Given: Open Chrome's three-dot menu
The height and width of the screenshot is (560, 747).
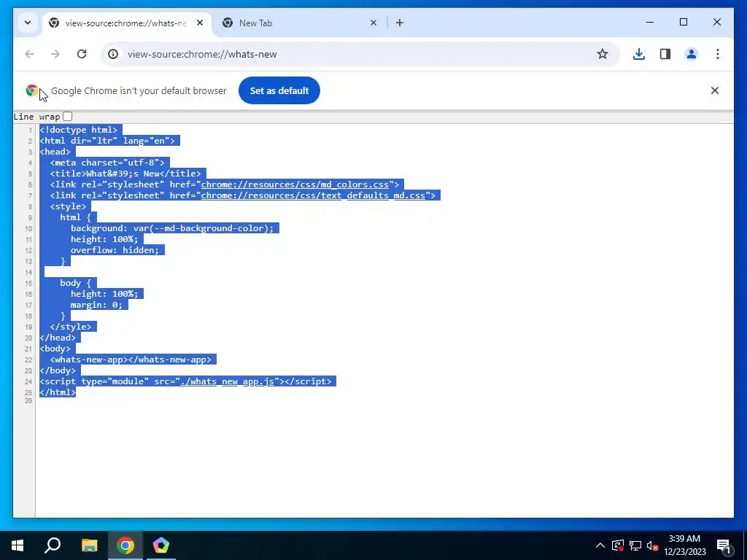Looking at the screenshot, I should [718, 54].
